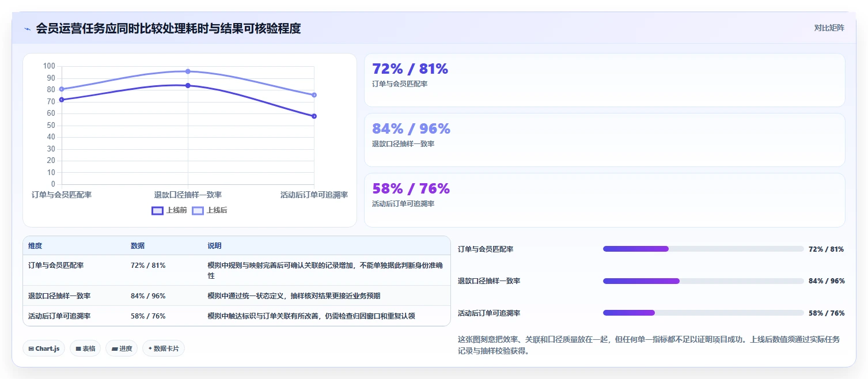Click the table note starting 模拟中通过统一状态定义
The width and height of the screenshot is (868, 379).
tap(294, 296)
